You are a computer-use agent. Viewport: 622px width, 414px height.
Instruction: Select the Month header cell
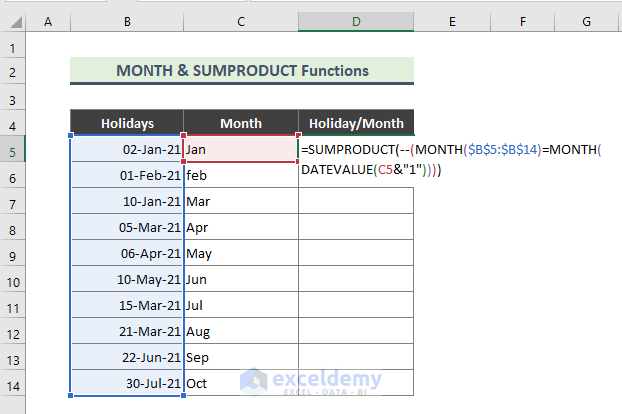point(241,124)
